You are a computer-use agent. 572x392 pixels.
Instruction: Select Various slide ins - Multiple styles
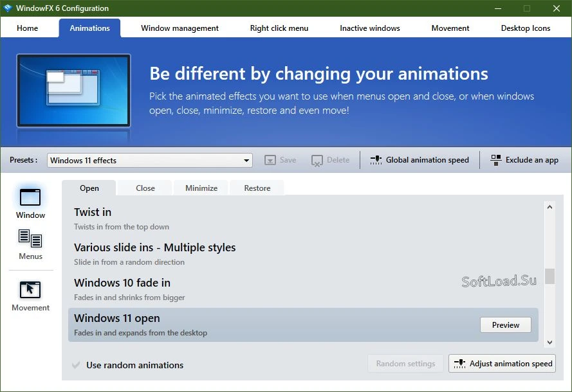click(303, 254)
